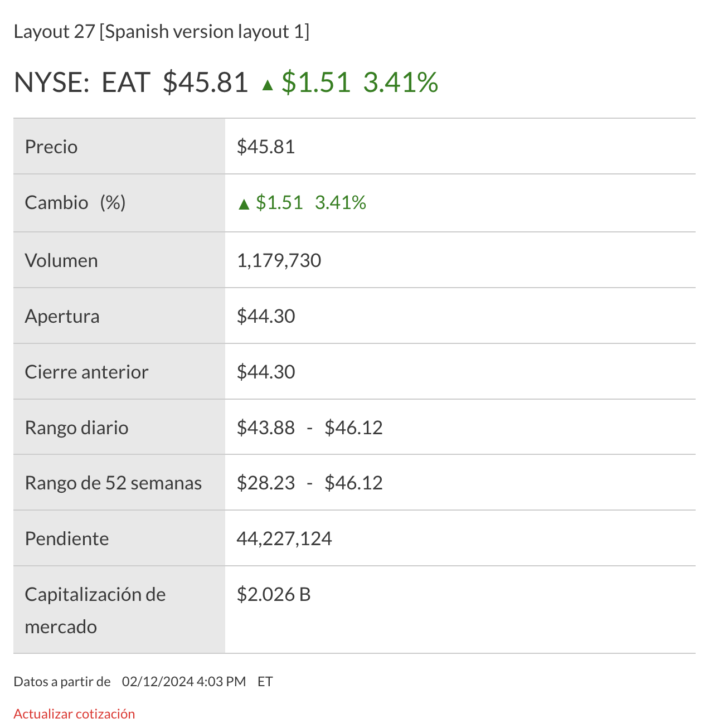Click the Capitalización de mercado label
709x728 pixels.
pyautogui.click(x=95, y=610)
